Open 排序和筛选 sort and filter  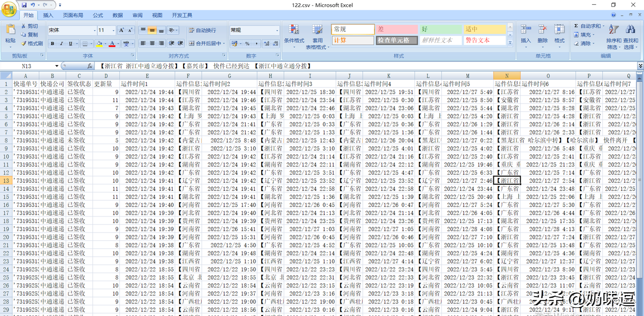pyautogui.click(x=613, y=37)
